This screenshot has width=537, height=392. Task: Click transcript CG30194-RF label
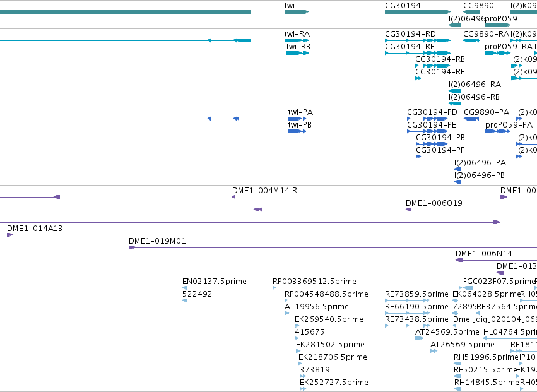pyautogui.click(x=440, y=72)
